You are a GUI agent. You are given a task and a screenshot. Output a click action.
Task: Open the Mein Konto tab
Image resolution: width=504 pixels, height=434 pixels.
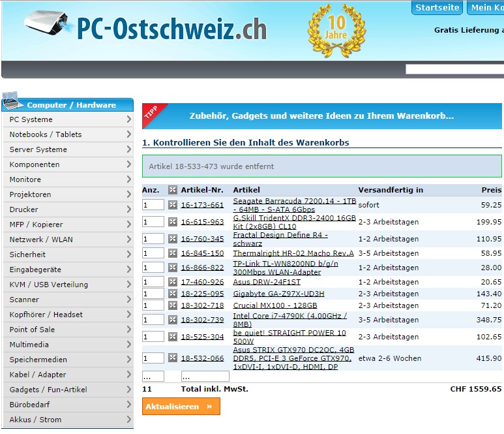pos(486,8)
